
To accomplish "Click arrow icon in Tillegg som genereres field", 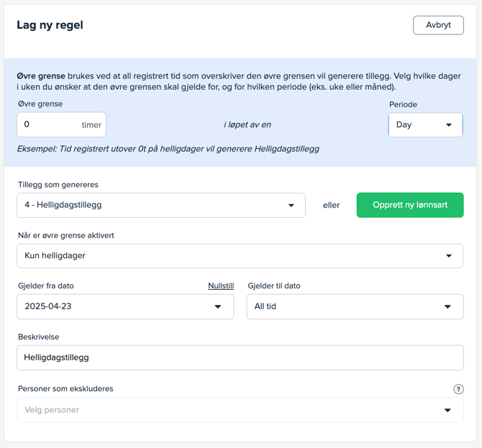I will click(x=291, y=206).
